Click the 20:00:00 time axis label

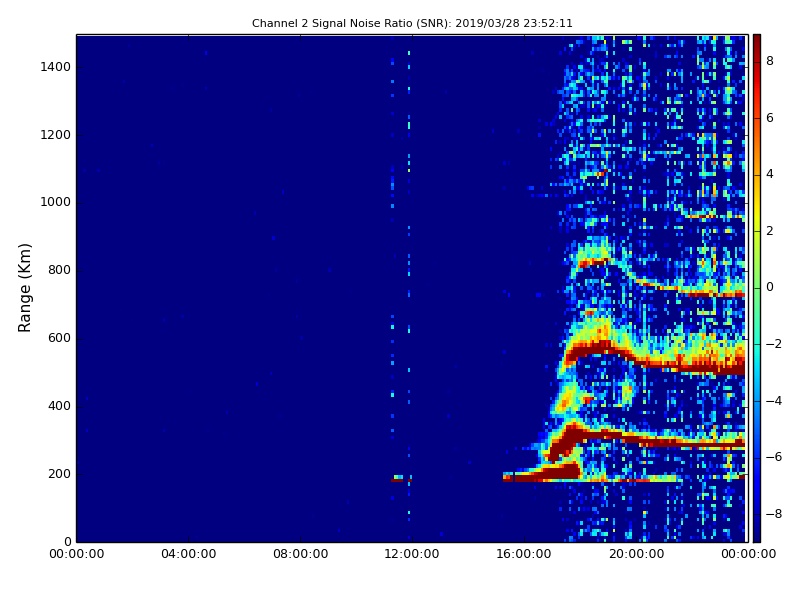(636, 554)
